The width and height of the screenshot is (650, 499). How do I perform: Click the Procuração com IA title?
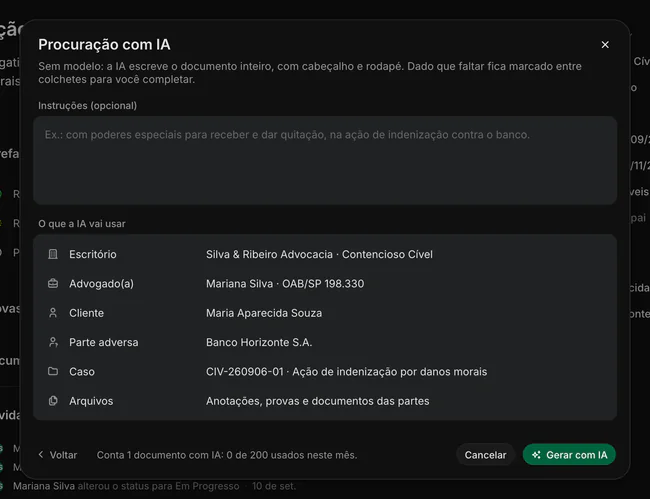tap(104, 45)
